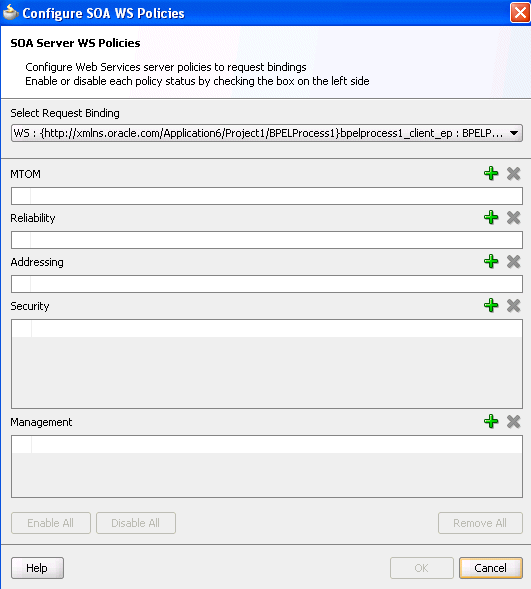Close the Configure SOA WS Policies window
This screenshot has height=589, width=531.
click(x=520, y=12)
